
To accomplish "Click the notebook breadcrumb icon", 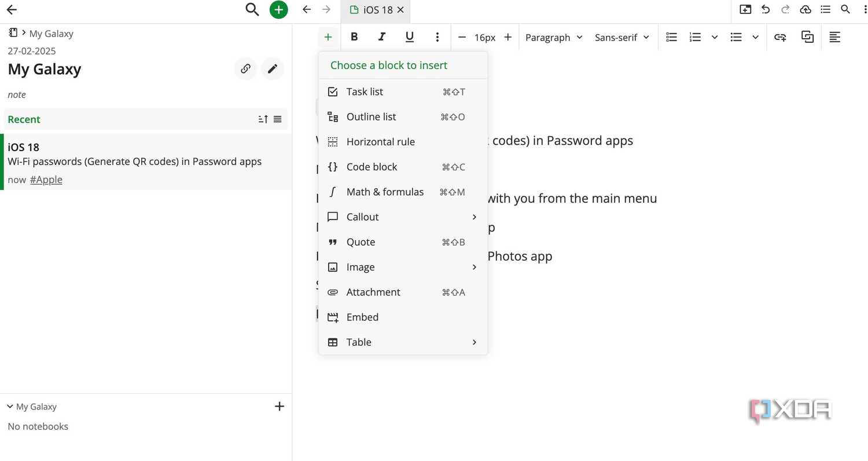I will pos(13,32).
